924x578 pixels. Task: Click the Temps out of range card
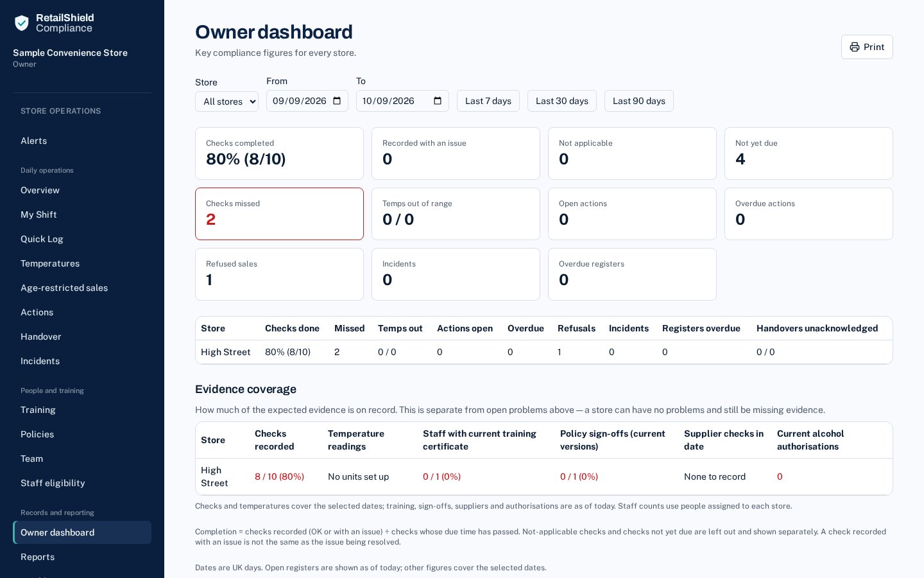point(456,214)
